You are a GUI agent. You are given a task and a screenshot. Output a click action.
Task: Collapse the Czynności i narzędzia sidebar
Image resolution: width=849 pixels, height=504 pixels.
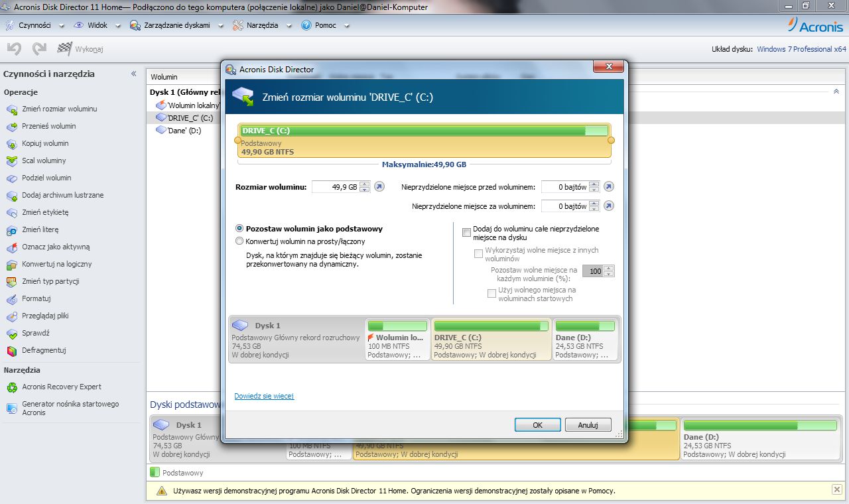point(133,74)
